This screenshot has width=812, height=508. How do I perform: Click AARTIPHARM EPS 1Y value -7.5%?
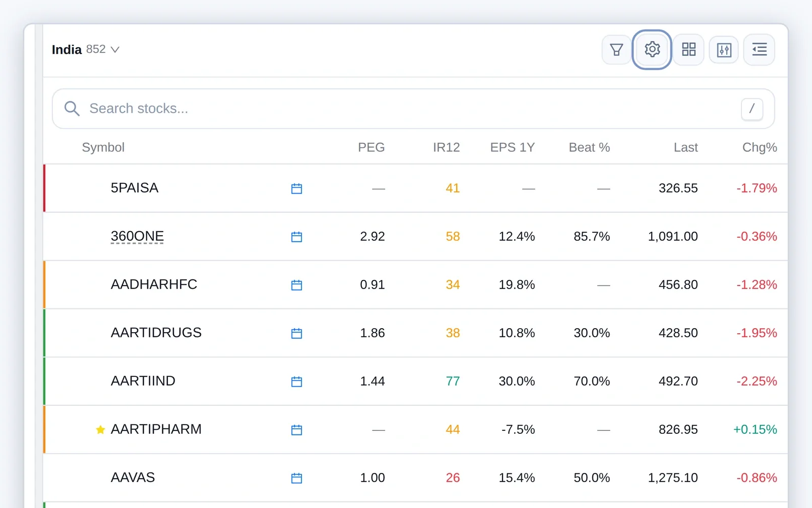pos(518,430)
